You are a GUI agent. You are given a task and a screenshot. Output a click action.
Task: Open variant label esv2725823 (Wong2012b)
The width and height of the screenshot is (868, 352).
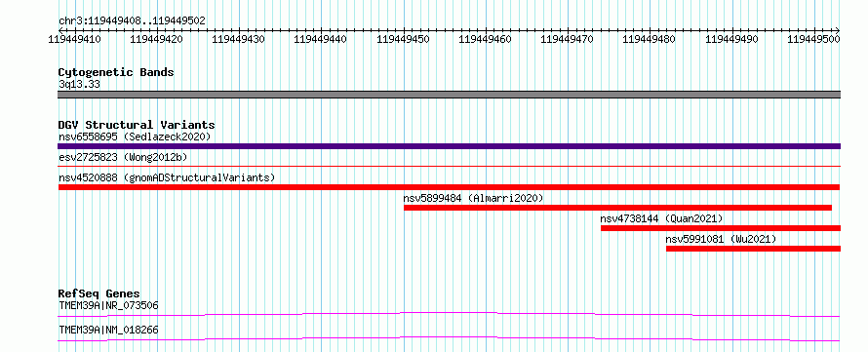123,157
